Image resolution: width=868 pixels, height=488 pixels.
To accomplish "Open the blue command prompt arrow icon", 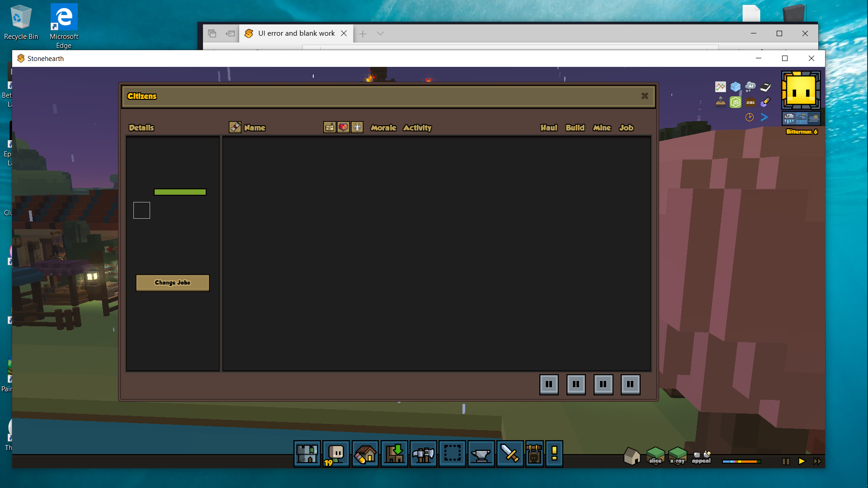I will click(764, 117).
